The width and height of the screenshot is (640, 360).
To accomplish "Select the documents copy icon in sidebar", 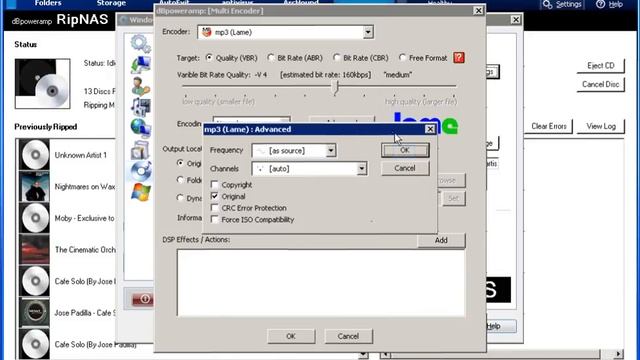I will click(140, 149).
